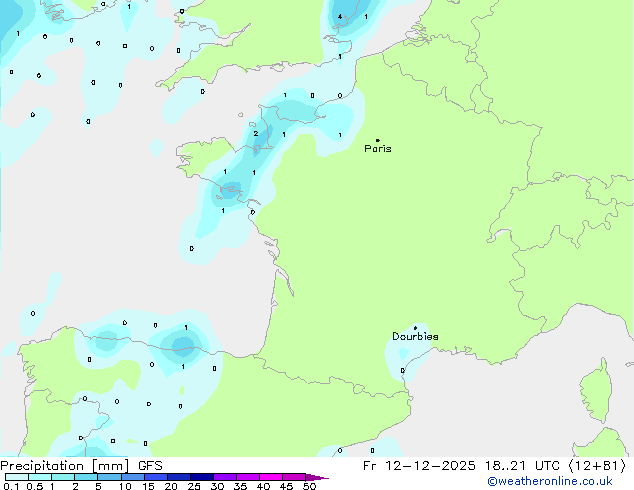634x490 pixels.
Task: Click the 'Precipitation' legend title word
Action: (x=42, y=466)
